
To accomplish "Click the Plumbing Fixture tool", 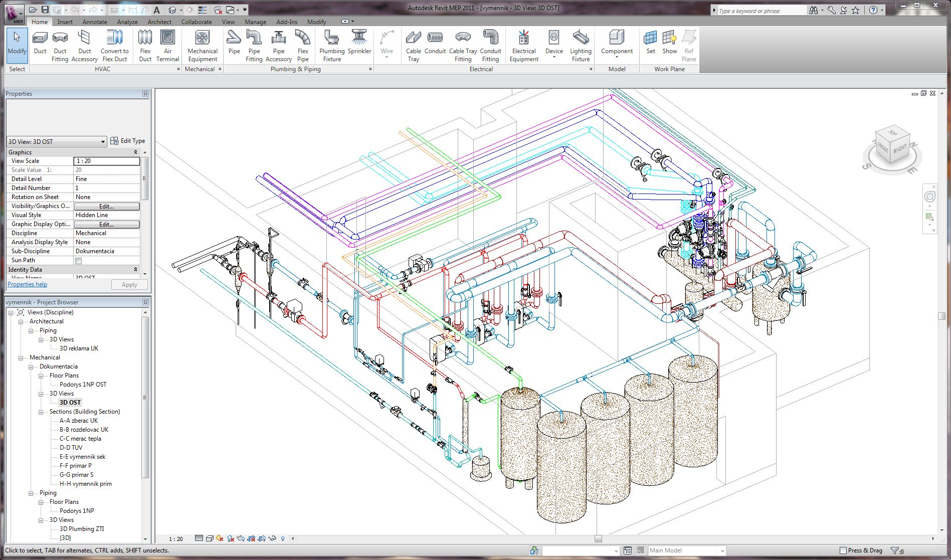I will [x=331, y=45].
